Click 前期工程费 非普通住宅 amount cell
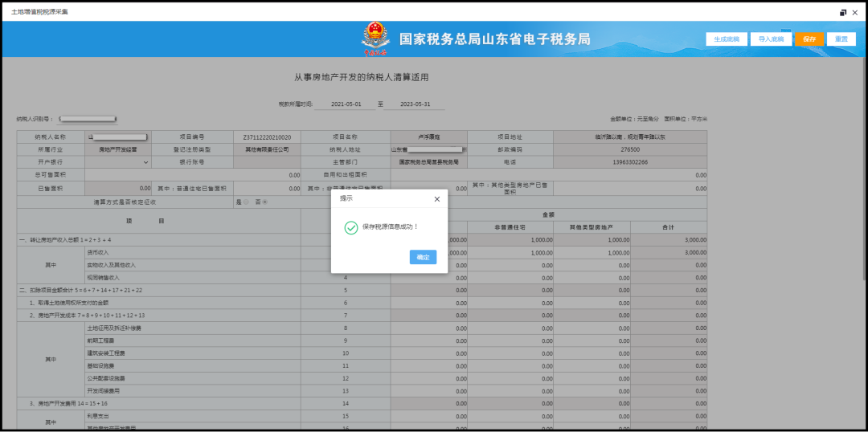The width and height of the screenshot is (868, 432). click(510, 340)
